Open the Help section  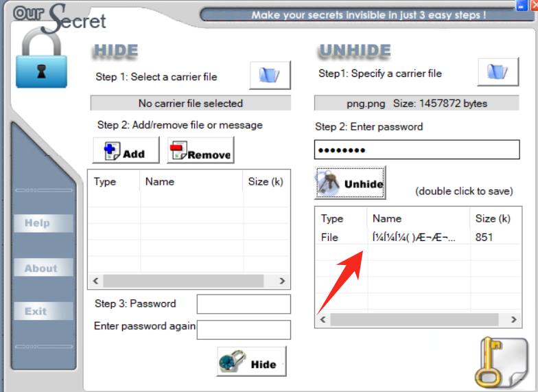point(44,223)
